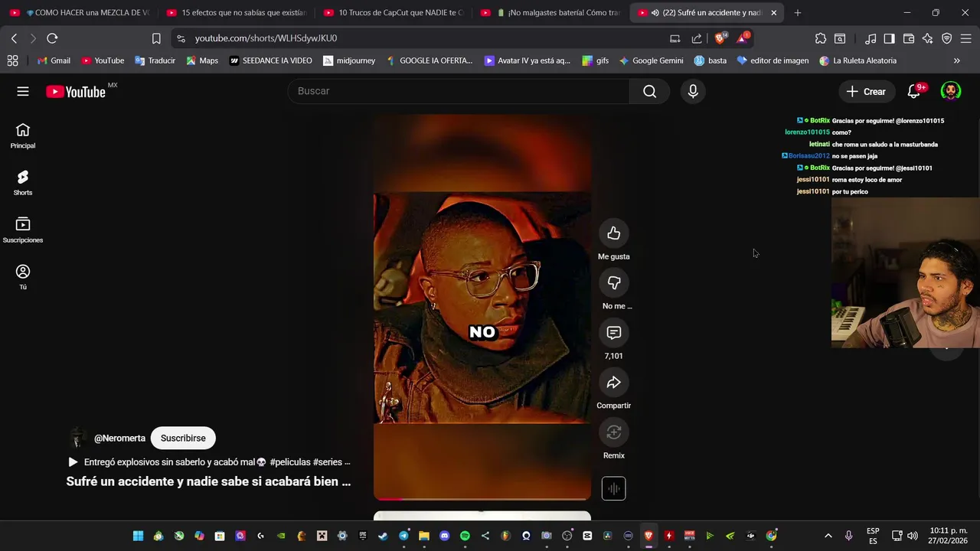The height and width of the screenshot is (551, 980).
Task: Open Spotify from the taskbar
Action: tap(465, 536)
